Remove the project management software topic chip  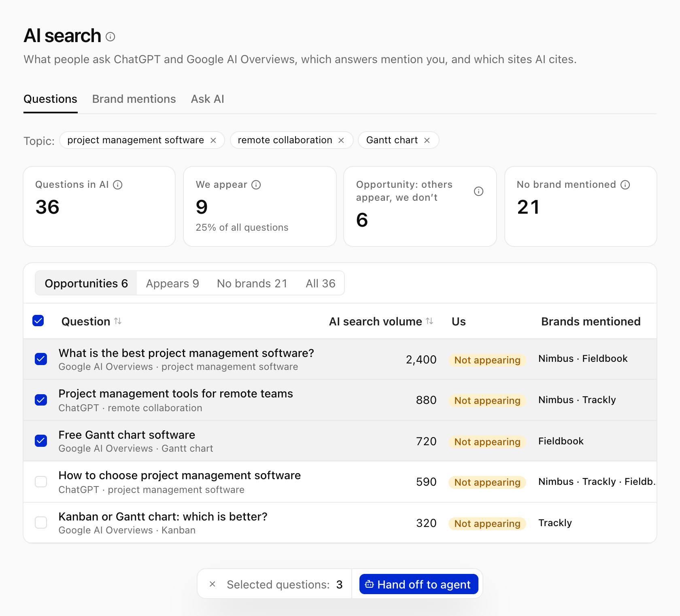coord(213,140)
